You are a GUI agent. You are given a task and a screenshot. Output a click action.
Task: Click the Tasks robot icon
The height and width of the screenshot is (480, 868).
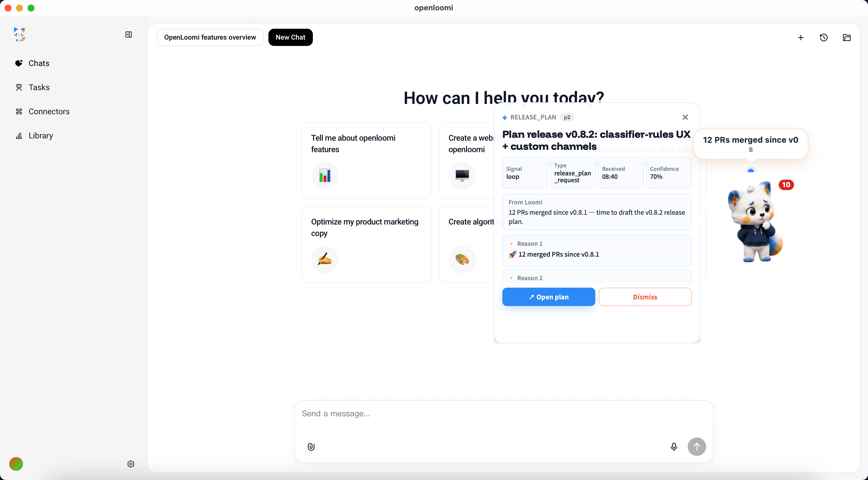(19, 87)
